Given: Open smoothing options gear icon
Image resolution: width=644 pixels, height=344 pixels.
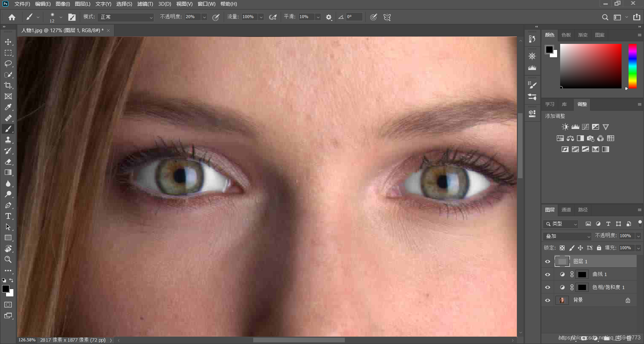Looking at the screenshot, I should coord(329,17).
